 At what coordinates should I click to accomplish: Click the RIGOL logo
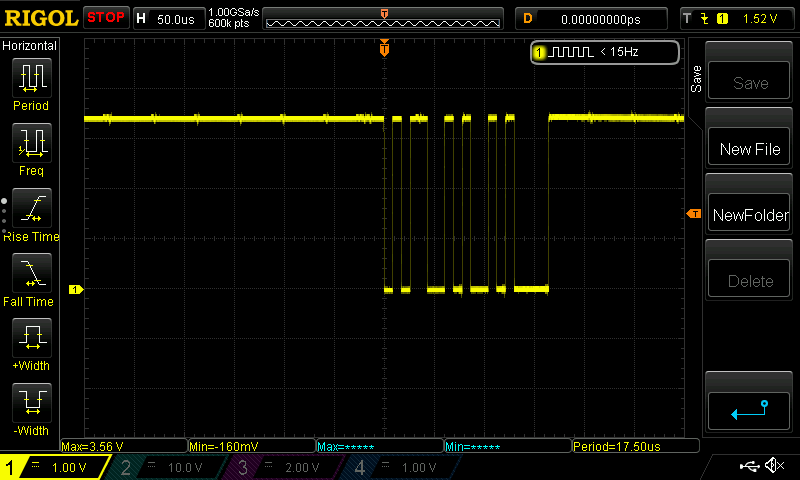tap(41, 18)
